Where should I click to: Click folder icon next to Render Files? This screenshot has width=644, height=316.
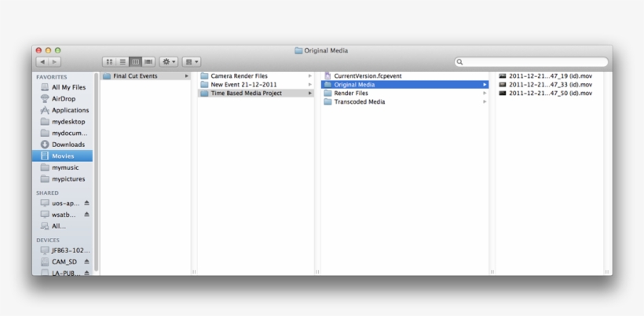(327, 94)
